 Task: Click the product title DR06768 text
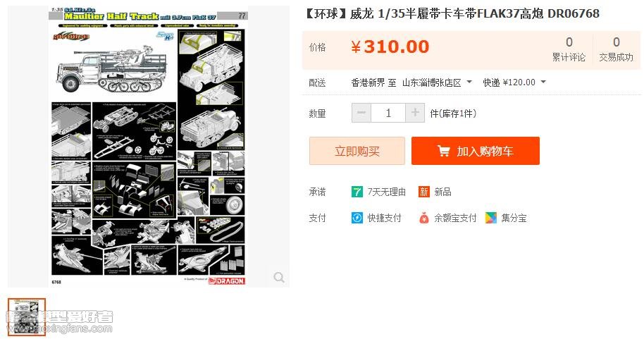click(574, 13)
